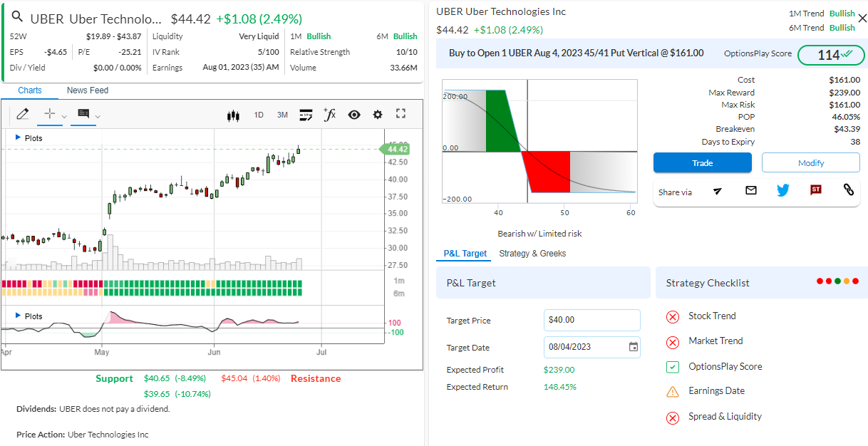This screenshot has width=868, height=446.
Task: Click the $39.65 second support level
Action: pos(157,394)
